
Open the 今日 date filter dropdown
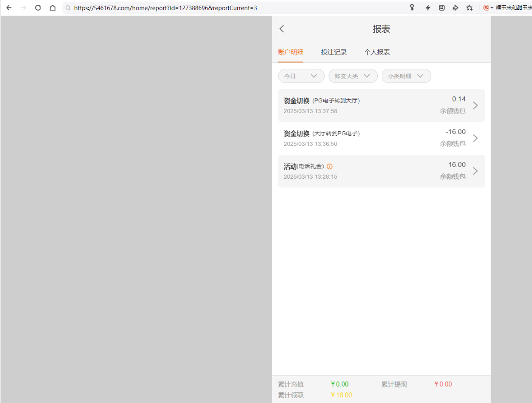point(301,76)
